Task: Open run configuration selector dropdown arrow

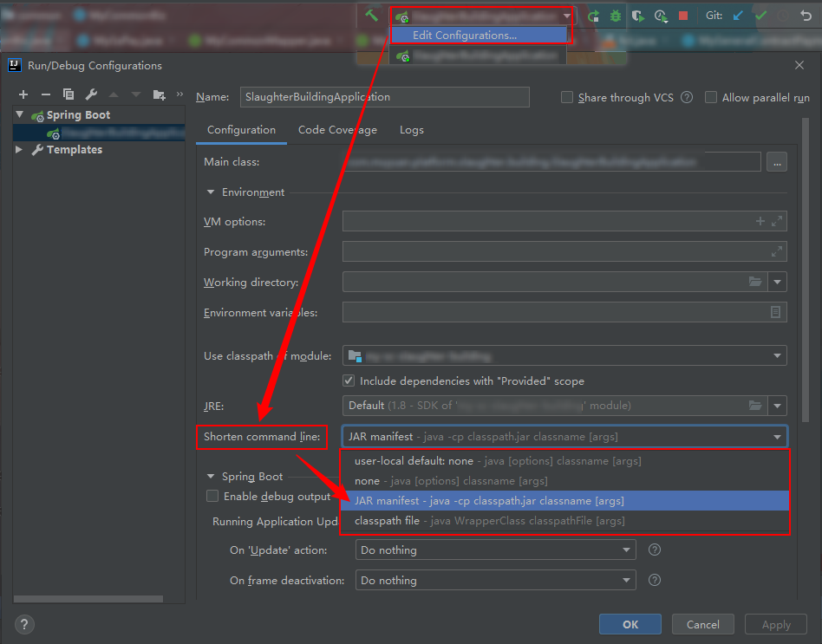Action: (567, 16)
